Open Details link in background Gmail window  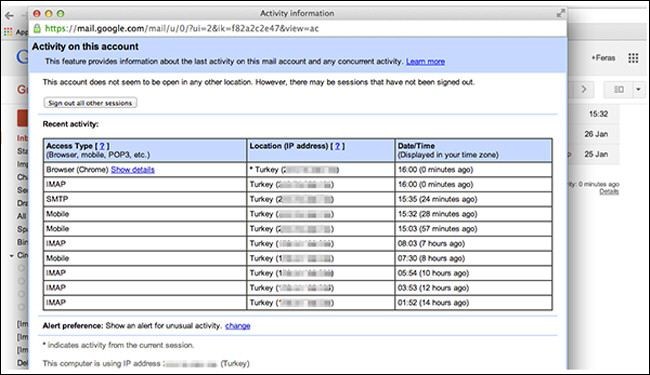[609, 191]
